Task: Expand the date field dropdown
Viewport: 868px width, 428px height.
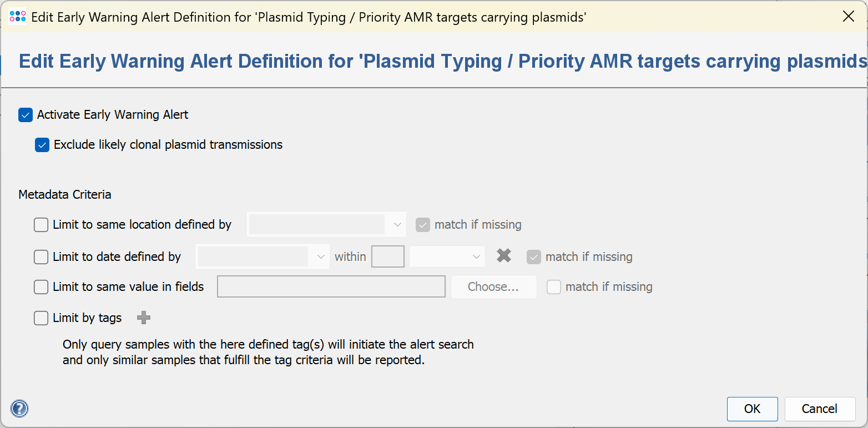Action: (x=263, y=257)
